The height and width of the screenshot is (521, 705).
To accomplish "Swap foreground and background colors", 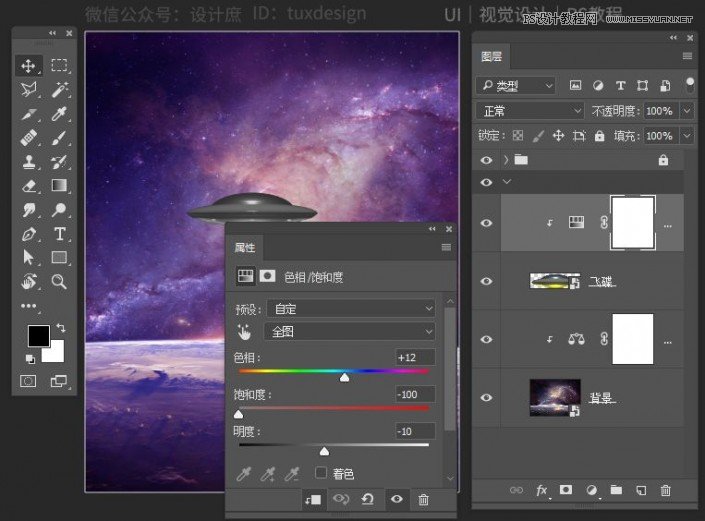I will point(61,328).
